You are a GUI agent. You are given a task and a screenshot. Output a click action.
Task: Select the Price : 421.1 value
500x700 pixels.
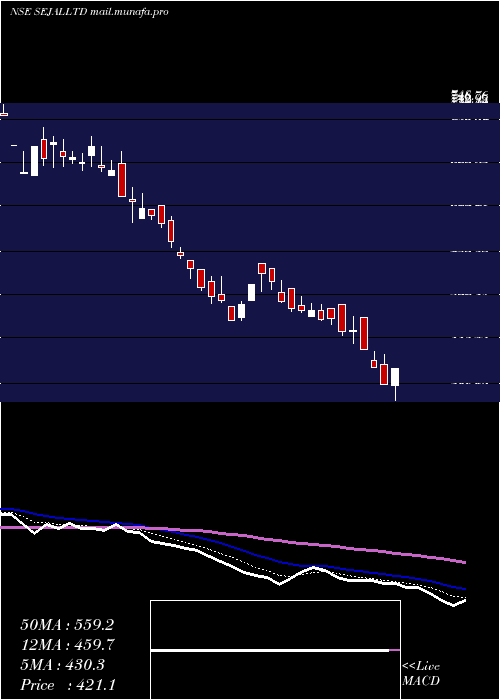point(68,685)
